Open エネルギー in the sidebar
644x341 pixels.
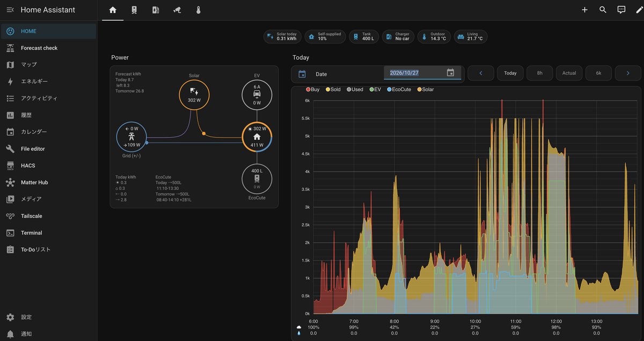49,81
